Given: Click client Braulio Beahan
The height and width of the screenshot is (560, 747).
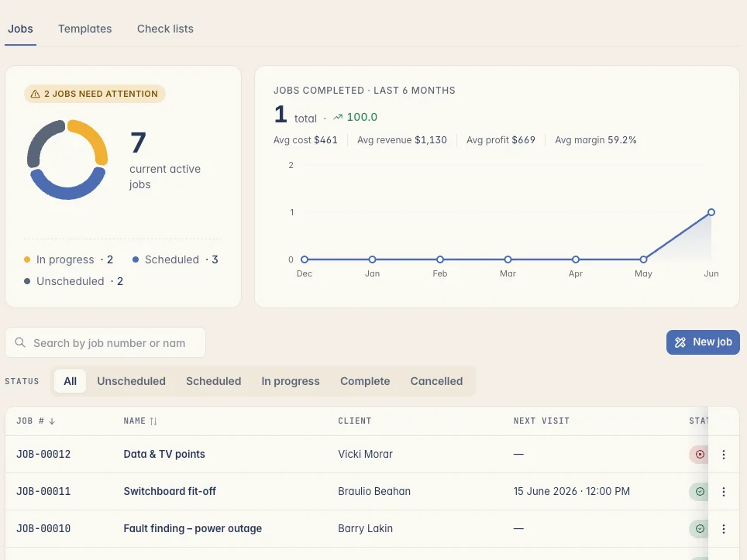Looking at the screenshot, I should (374, 491).
